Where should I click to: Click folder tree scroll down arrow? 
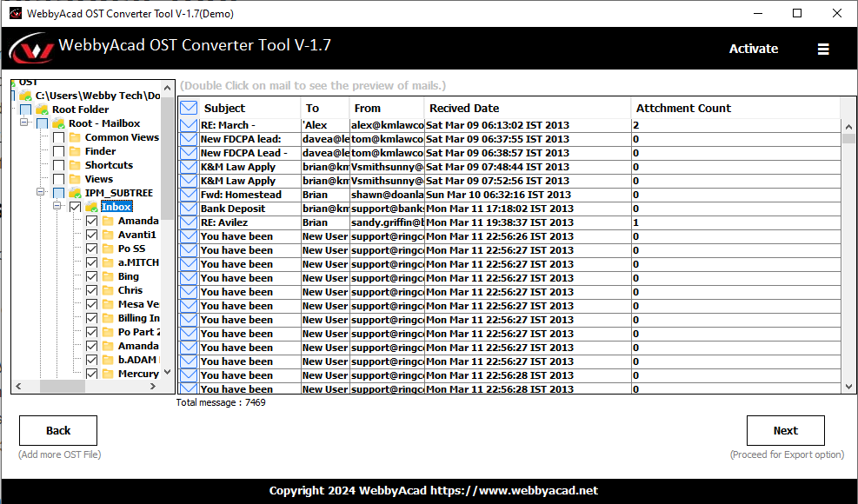(168, 372)
